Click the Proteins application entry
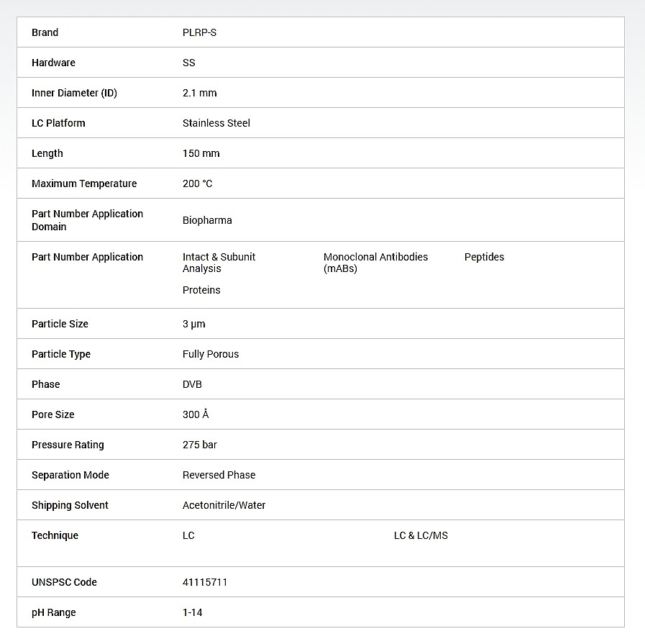The image size is (645, 644). pyautogui.click(x=201, y=290)
